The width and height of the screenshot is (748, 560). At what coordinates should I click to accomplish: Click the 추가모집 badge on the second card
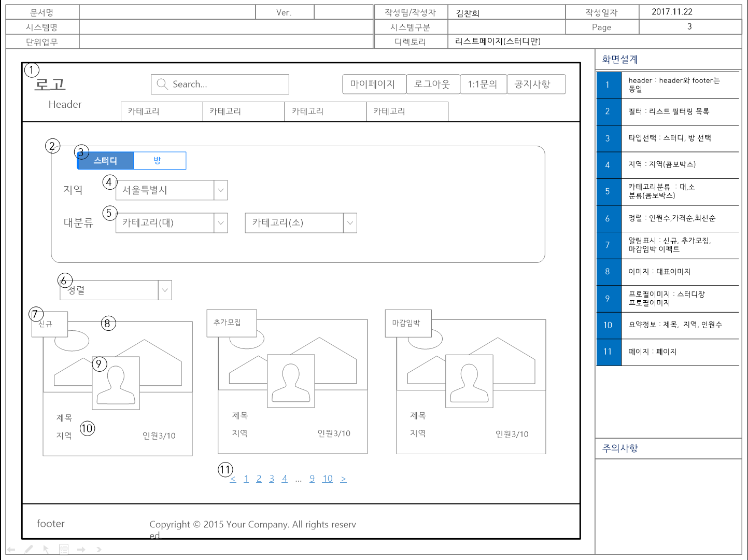[x=232, y=323]
